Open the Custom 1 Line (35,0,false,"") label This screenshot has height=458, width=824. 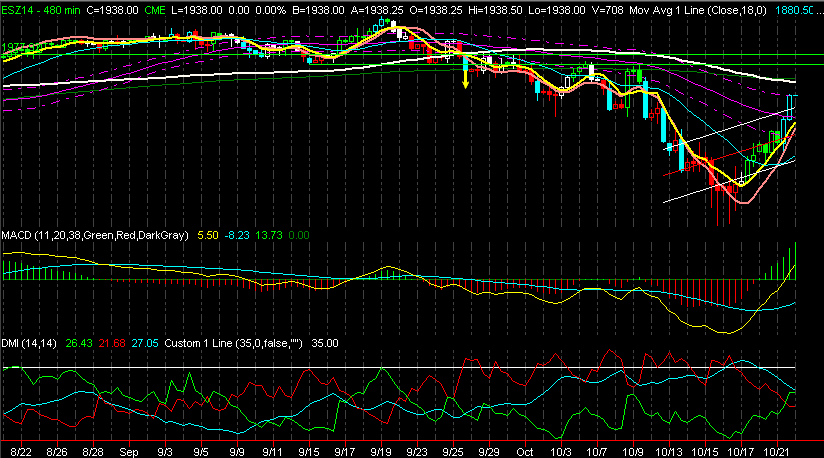tap(233, 344)
